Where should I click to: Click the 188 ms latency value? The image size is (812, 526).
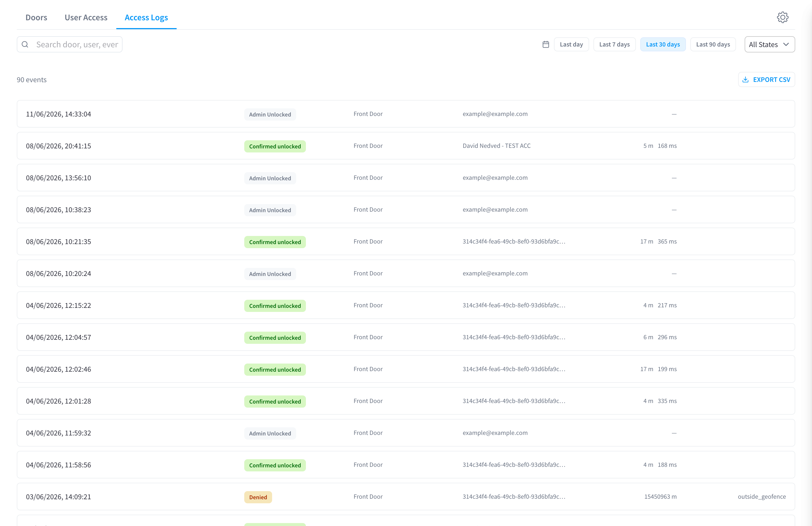(667, 465)
